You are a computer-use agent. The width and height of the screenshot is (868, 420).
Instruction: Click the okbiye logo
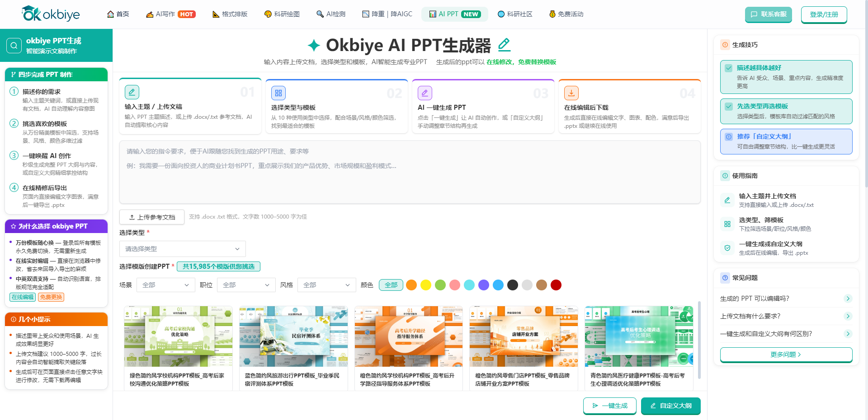click(51, 14)
